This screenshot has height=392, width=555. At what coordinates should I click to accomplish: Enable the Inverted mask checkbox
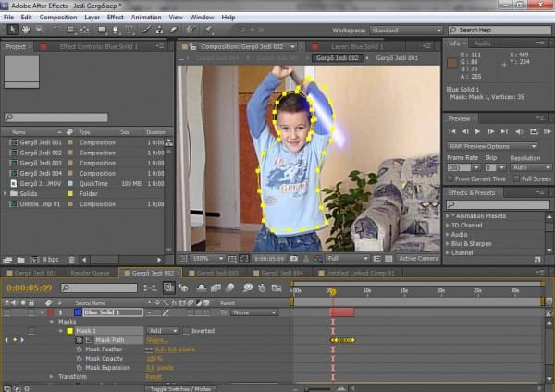pos(185,330)
